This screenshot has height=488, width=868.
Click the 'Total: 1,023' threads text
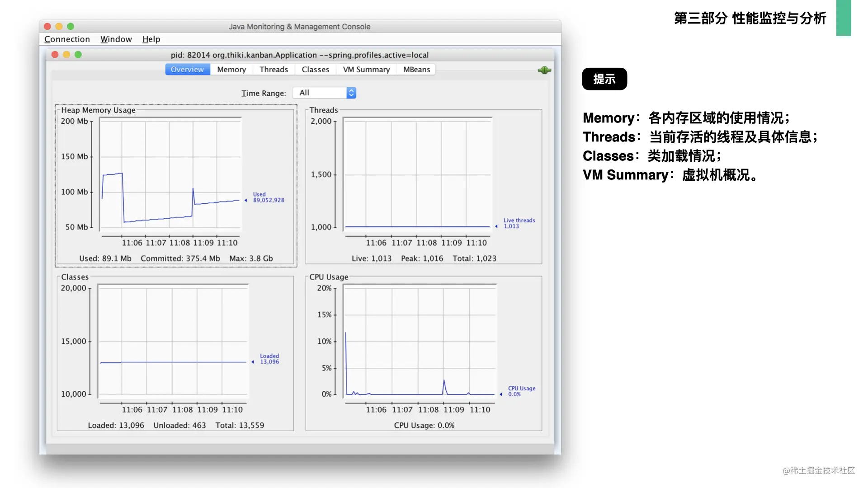pos(474,258)
